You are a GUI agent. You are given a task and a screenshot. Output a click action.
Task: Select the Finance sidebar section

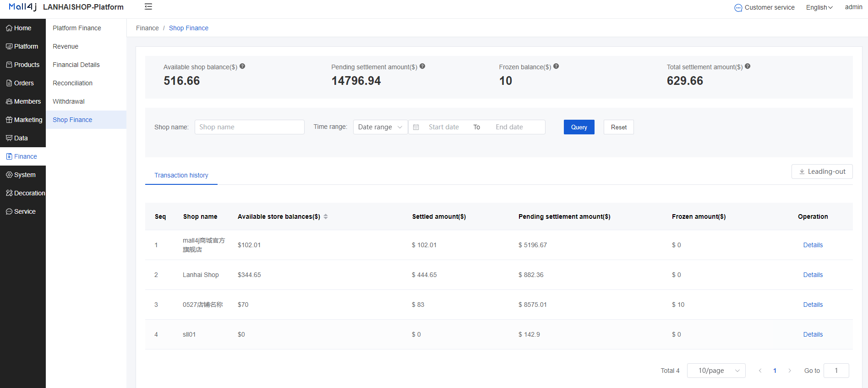(x=23, y=156)
